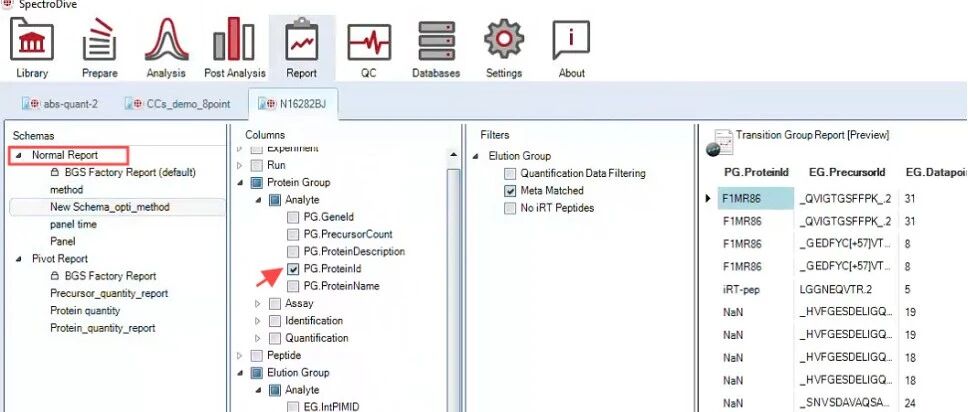Select the method schema
Screen dimensions: 968x412
pos(66,190)
